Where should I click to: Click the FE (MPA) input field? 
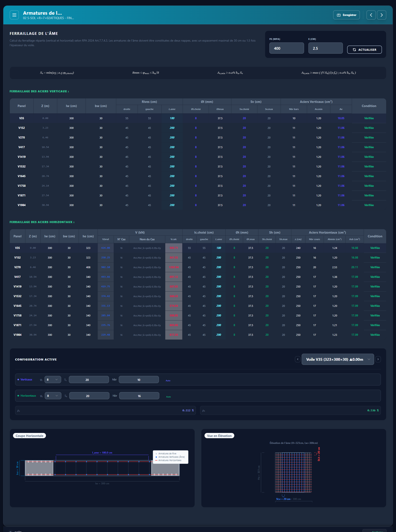pos(287,48)
